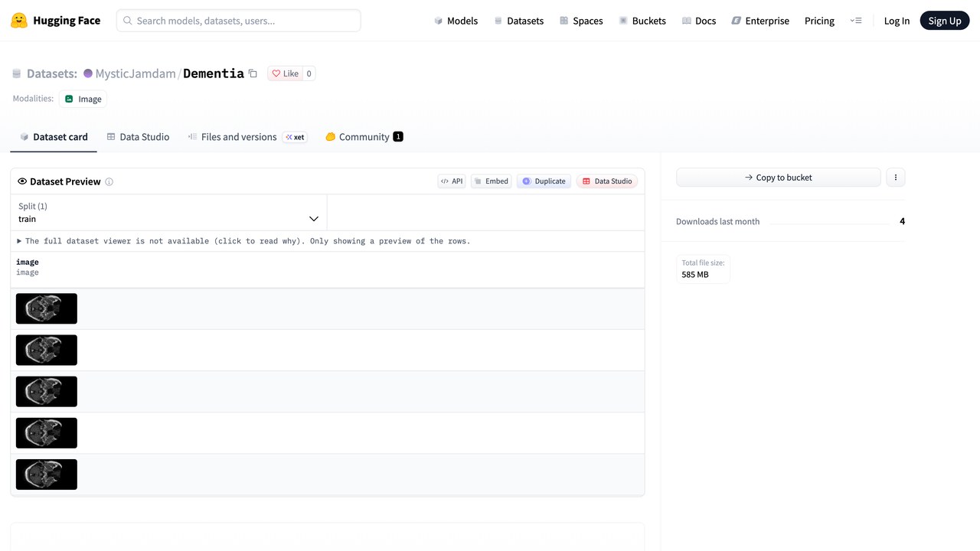Click Log In
The image size is (980, 551).
(897, 21)
